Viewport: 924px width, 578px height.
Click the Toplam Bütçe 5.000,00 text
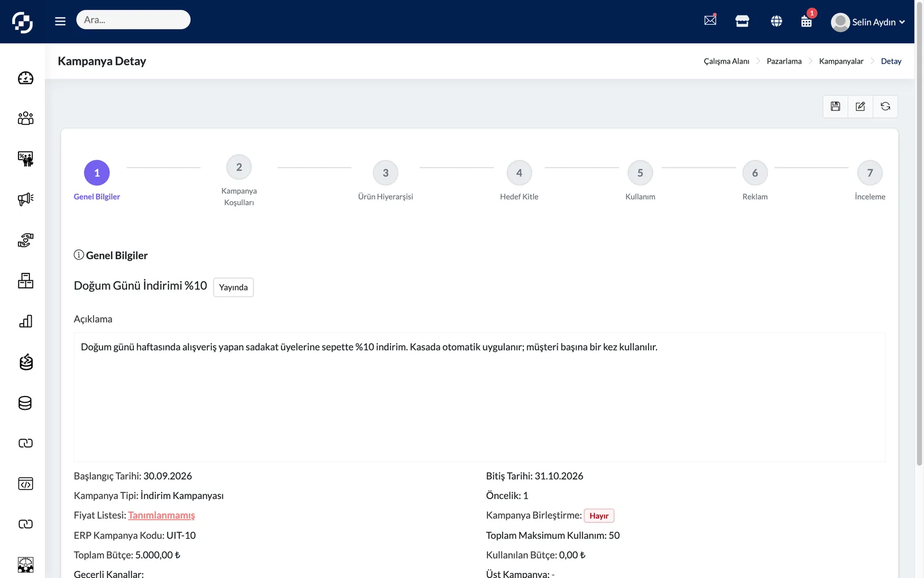127,555
